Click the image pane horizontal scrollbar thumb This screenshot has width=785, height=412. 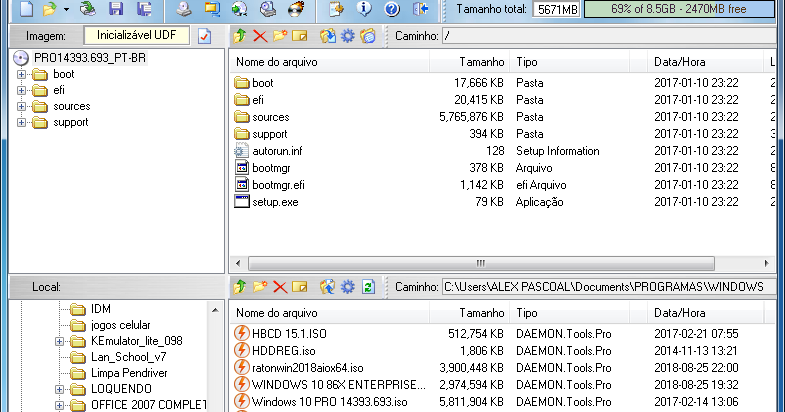[481, 263]
